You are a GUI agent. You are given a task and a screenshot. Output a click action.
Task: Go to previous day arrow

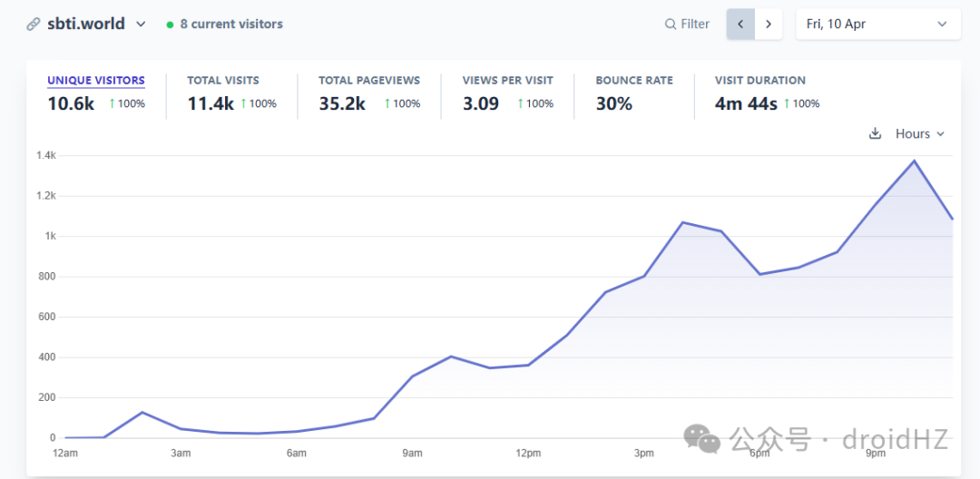[x=740, y=24]
